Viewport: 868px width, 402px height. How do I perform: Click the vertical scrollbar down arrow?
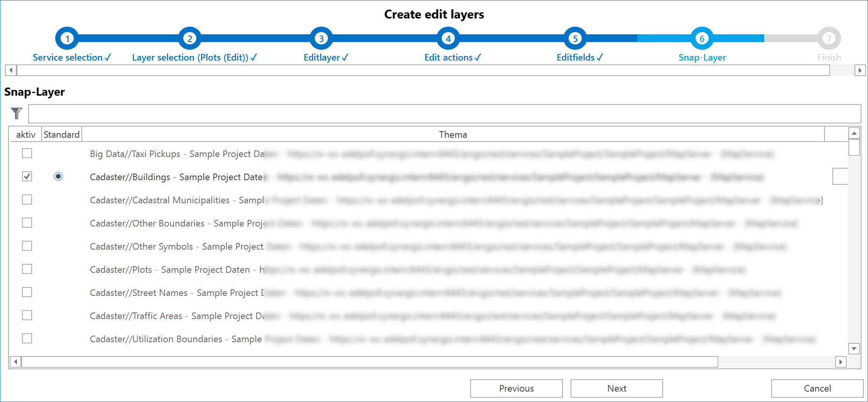click(854, 348)
